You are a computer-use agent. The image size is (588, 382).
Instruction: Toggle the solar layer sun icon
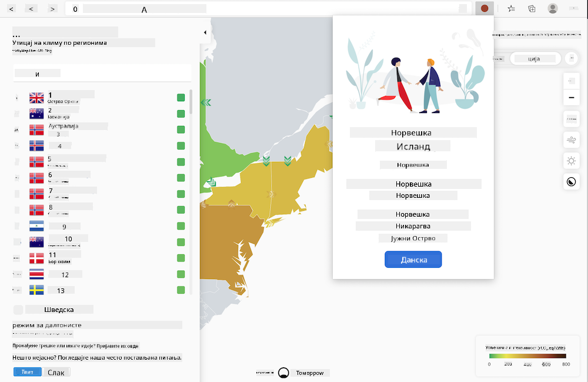pyautogui.click(x=572, y=161)
